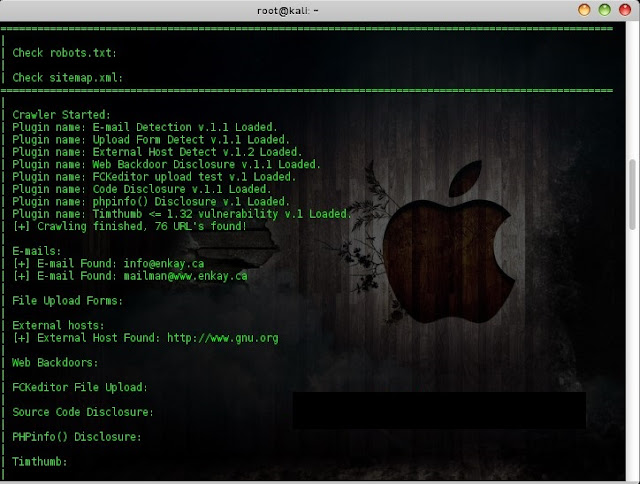The width and height of the screenshot is (640, 484).
Task: Open the http://www.gnu.org URL
Action: pos(222,338)
